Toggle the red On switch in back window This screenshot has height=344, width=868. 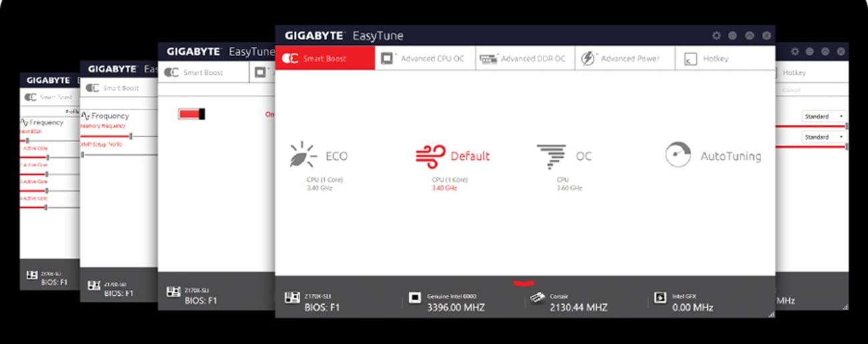click(x=192, y=114)
